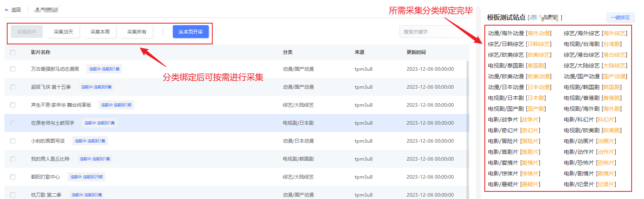Viewport: 644px width, 199px height.
Task: Click the 分类 column header
Action: pyautogui.click(x=287, y=52)
